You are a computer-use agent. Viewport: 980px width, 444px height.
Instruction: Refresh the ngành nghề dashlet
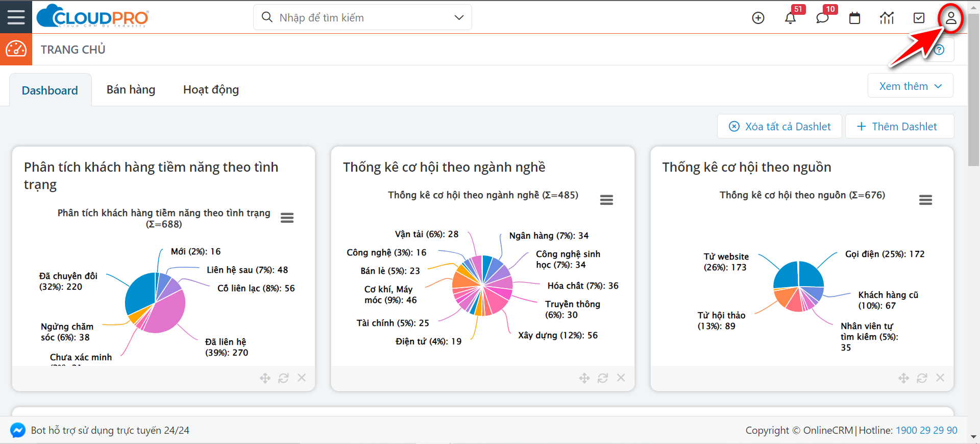point(603,378)
